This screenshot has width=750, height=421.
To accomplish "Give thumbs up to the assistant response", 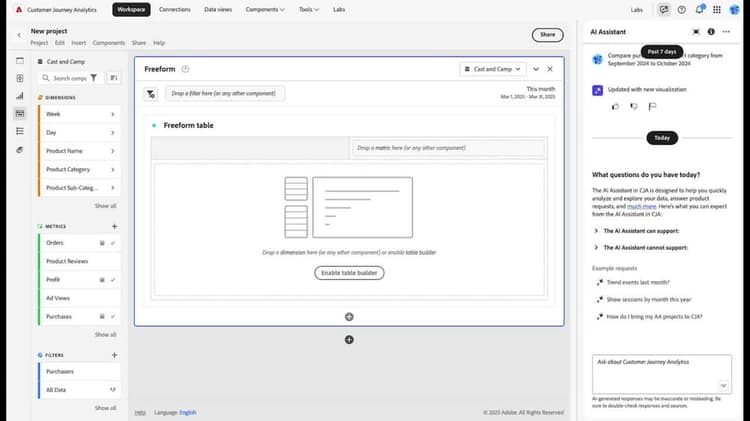I will (x=615, y=106).
